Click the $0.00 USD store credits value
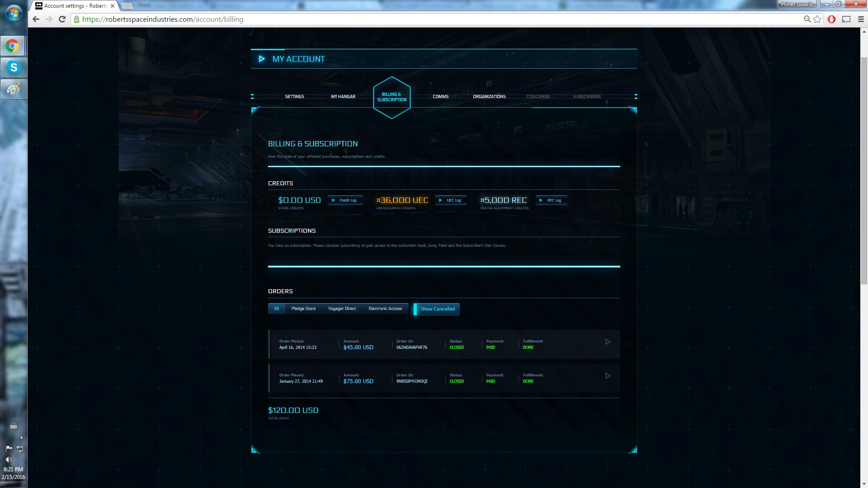 [299, 200]
